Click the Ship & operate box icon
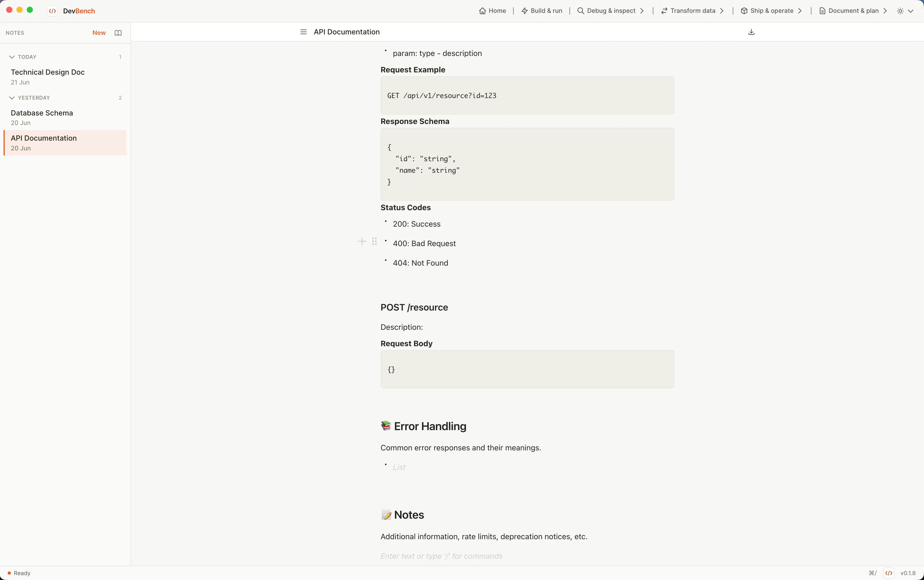 click(744, 11)
